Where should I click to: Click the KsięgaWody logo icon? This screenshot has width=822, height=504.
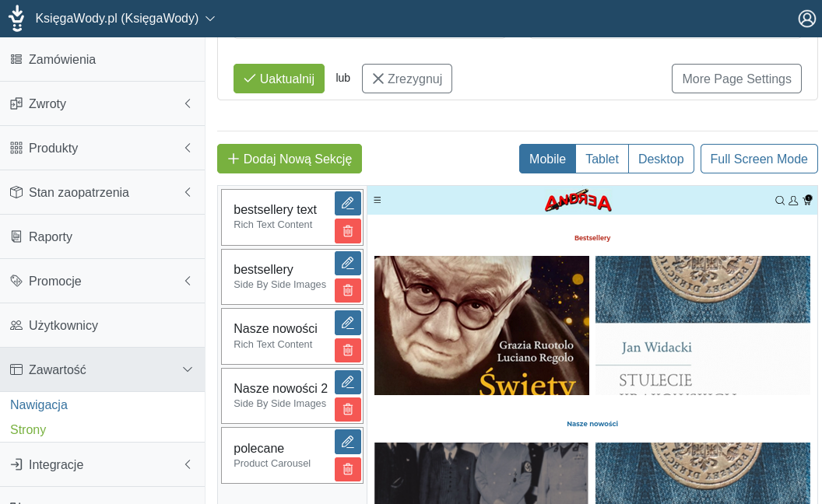tap(17, 19)
